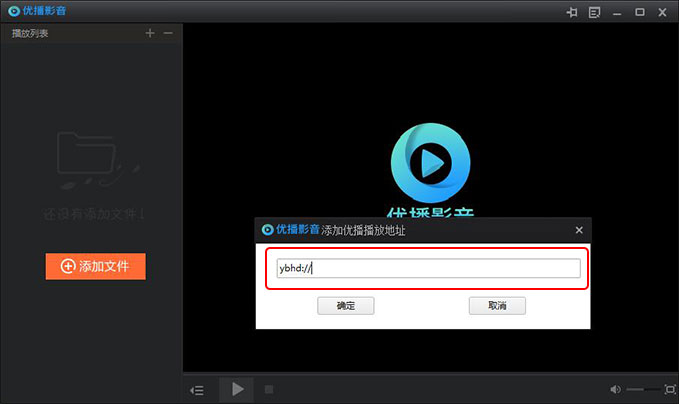Click the 取消 button in the dialog
This screenshot has width=679, height=404.
[497, 305]
